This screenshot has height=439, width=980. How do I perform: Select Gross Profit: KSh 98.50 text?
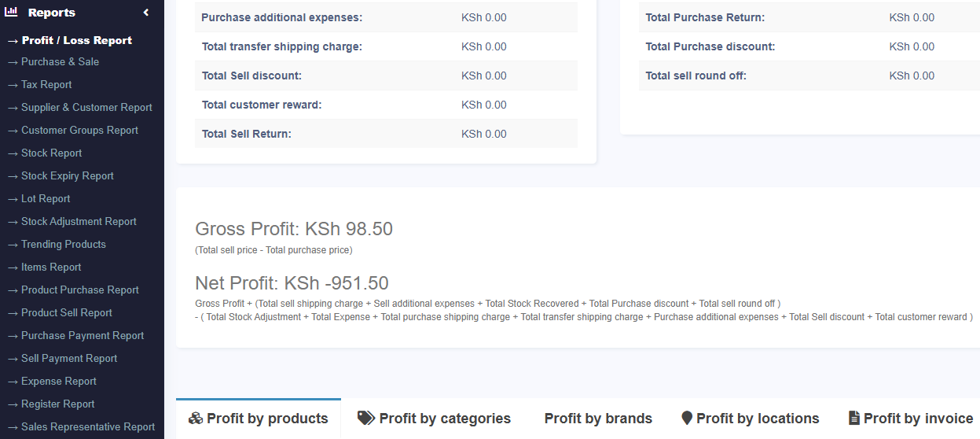tap(294, 230)
